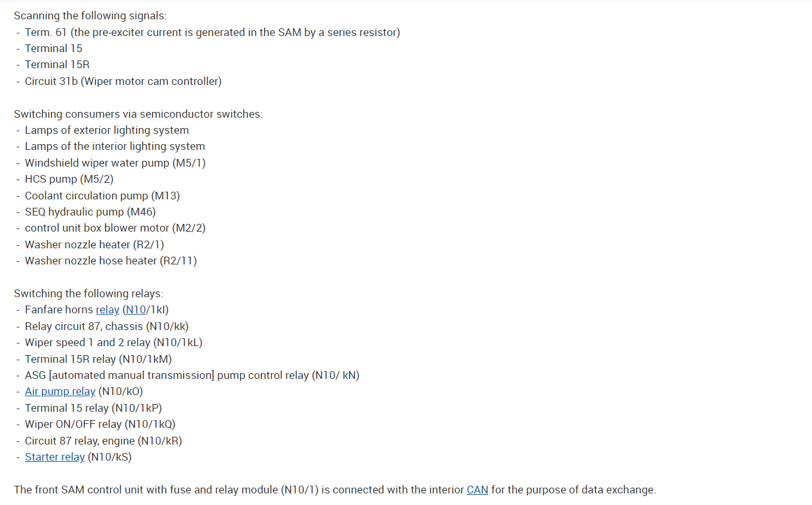The height and width of the screenshot is (505, 812).
Task: Click the "Scanning the following signals:" heading
Action: tap(90, 15)
